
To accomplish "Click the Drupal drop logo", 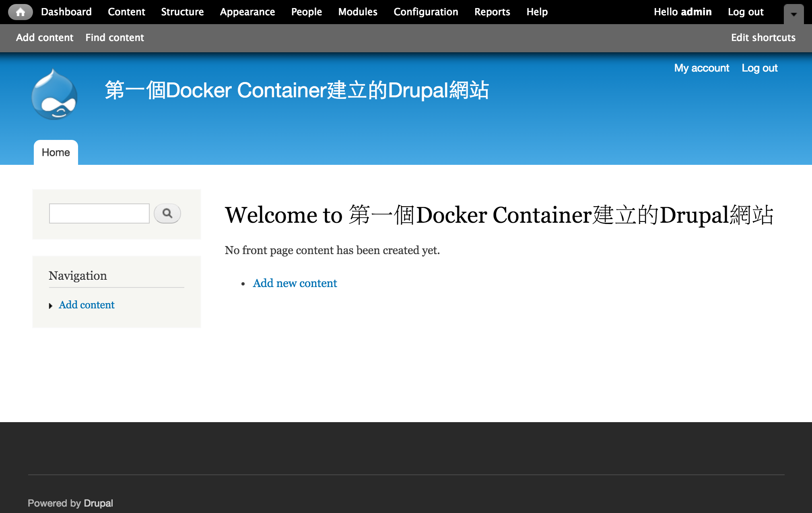I will click(54, 94).
